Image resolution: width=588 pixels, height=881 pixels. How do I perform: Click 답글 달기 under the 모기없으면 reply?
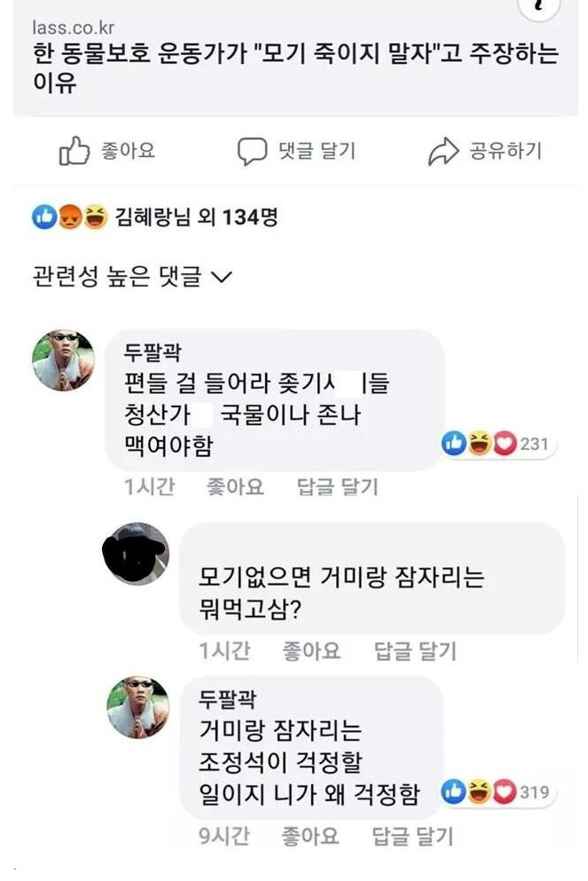coord(414,651)
